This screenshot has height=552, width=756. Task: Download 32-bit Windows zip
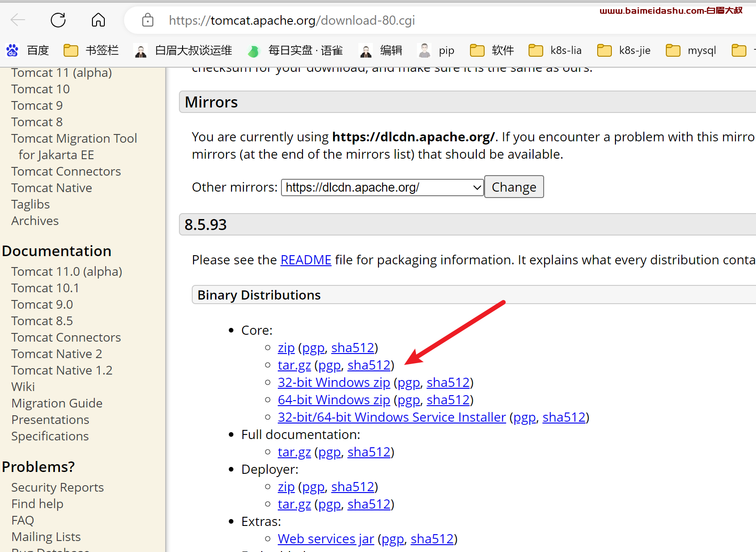[334, 382]
